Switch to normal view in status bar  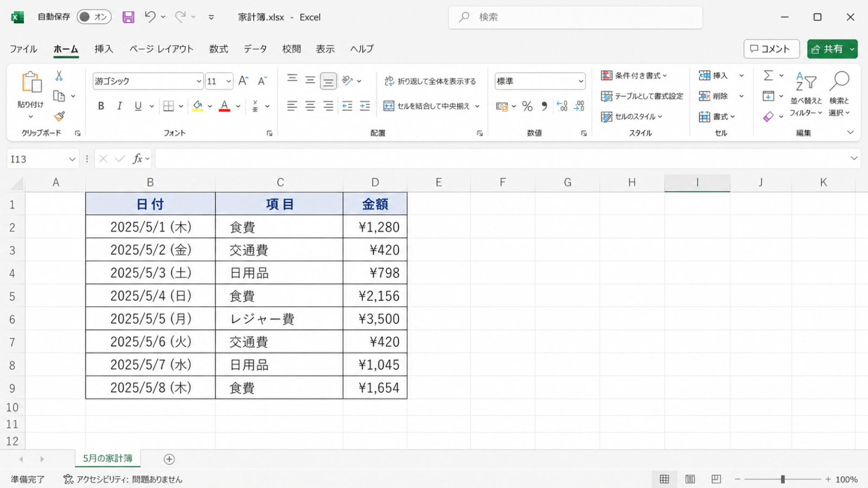click(664, 479)
